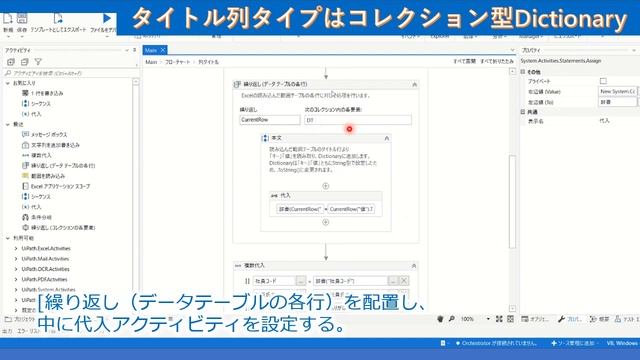Expand UiPath.OCR.Activities node
Viewport: 640px width, 360px height.
[16, 269]
